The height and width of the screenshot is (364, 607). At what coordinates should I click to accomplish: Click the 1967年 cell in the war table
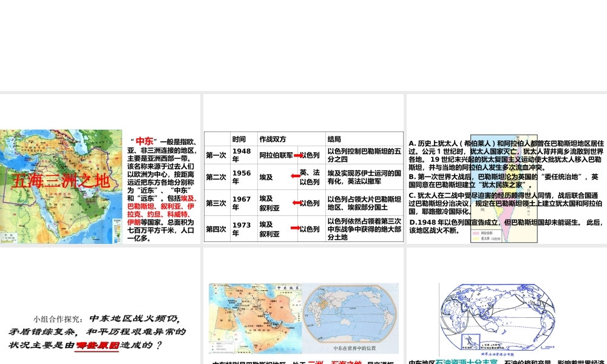coord(244,203)
